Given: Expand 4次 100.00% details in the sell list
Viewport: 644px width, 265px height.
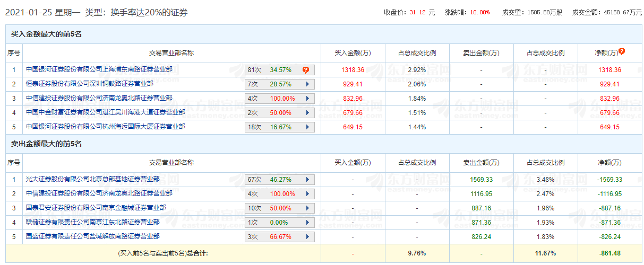Looking at the screenshot, I should 307,193.
